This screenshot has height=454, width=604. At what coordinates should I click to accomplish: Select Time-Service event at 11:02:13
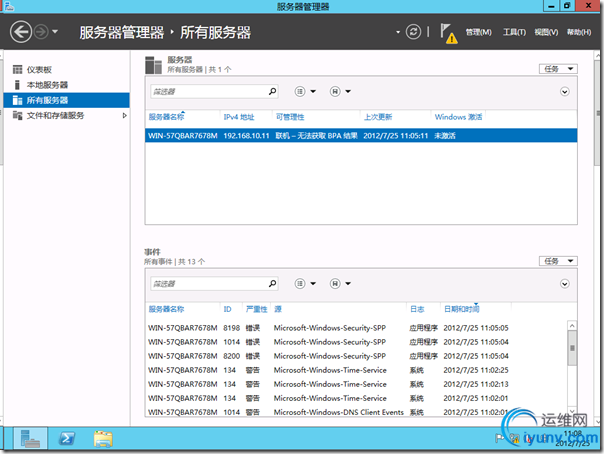tap(356, 384)
